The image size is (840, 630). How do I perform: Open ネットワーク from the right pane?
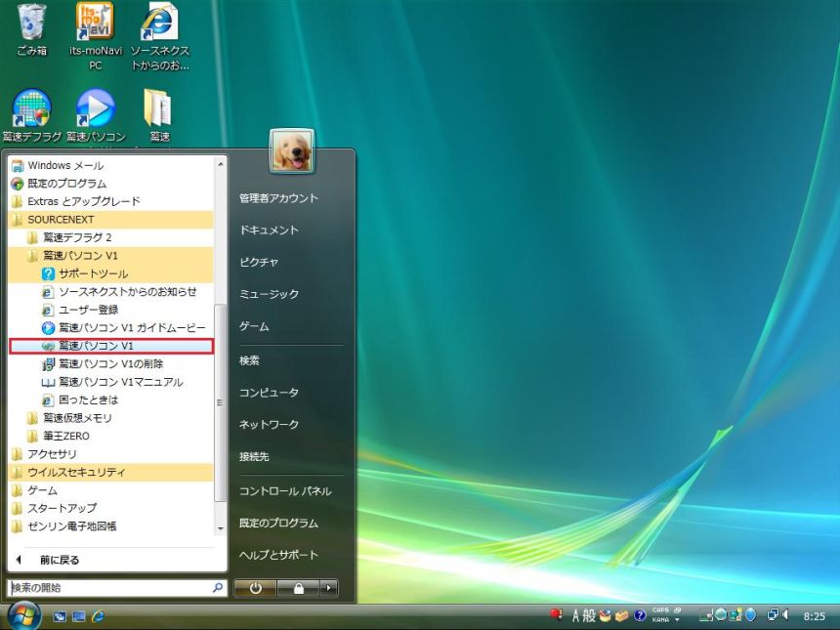point(269,424)
